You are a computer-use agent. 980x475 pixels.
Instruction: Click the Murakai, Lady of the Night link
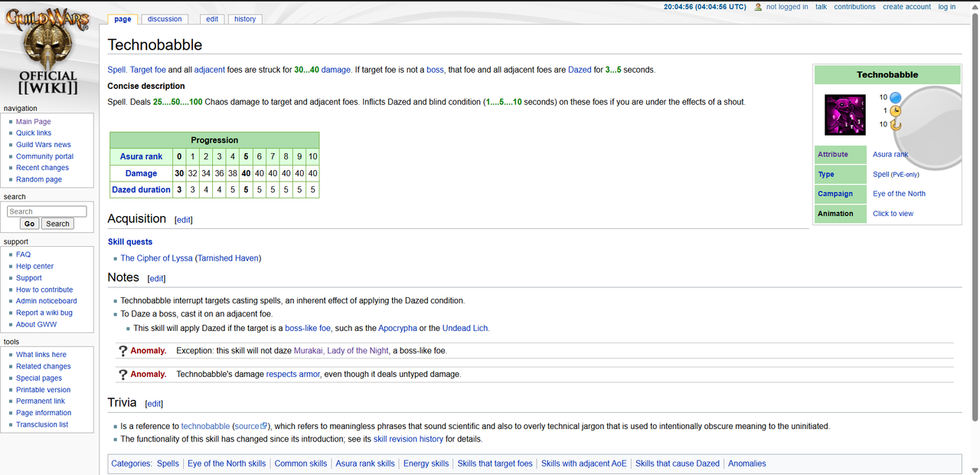coord(342,351)
